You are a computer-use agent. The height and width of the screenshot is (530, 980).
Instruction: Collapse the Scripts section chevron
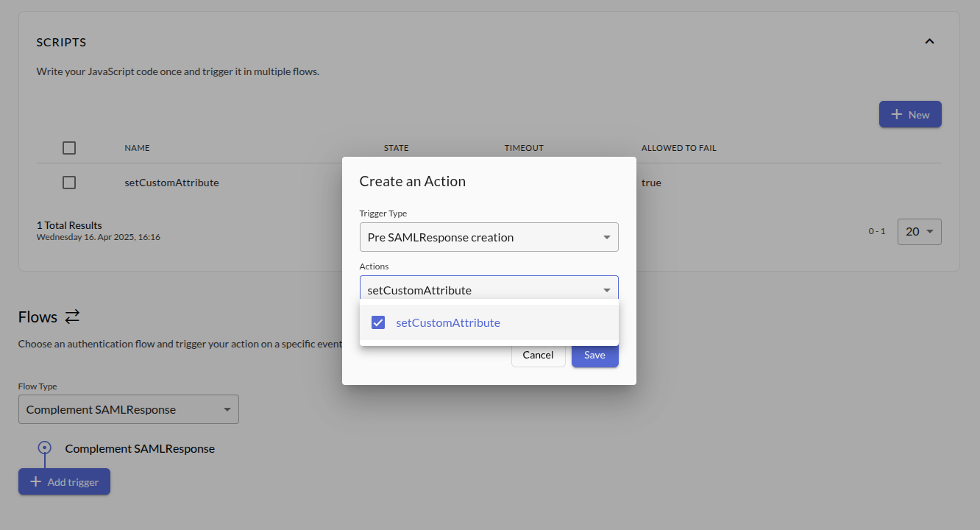click(929, 41)
